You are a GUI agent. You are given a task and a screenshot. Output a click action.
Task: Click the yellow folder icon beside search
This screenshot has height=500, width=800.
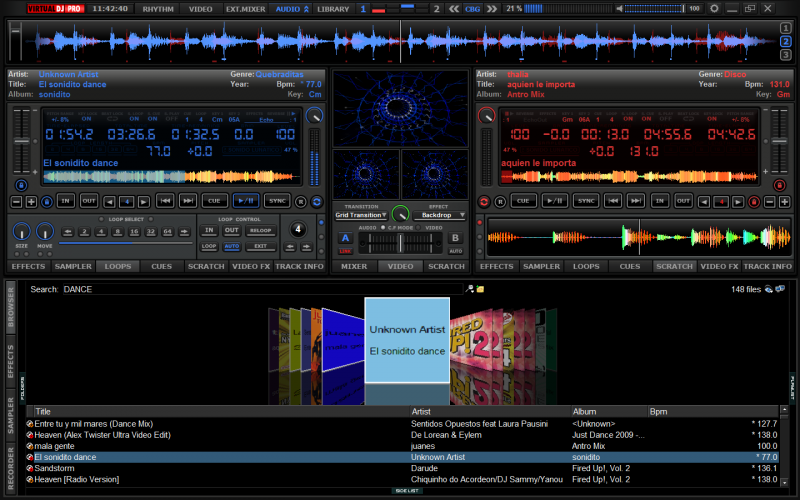[x=480, y=289]
